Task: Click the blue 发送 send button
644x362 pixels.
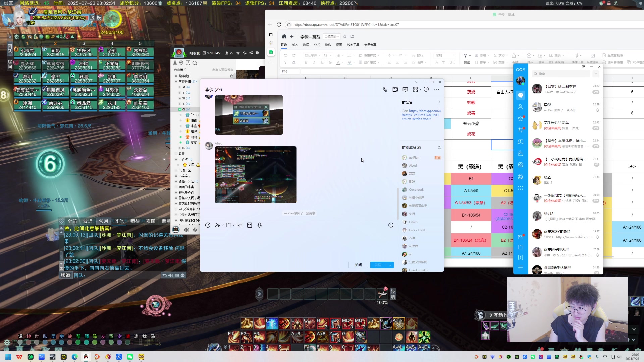Action: pos(378,265)
